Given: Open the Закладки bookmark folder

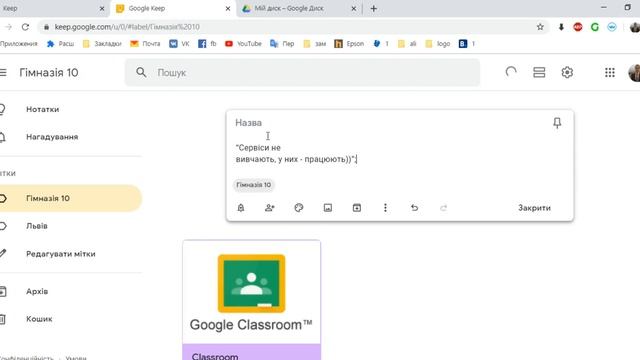Looking at the screenshot, I should 102,44.
